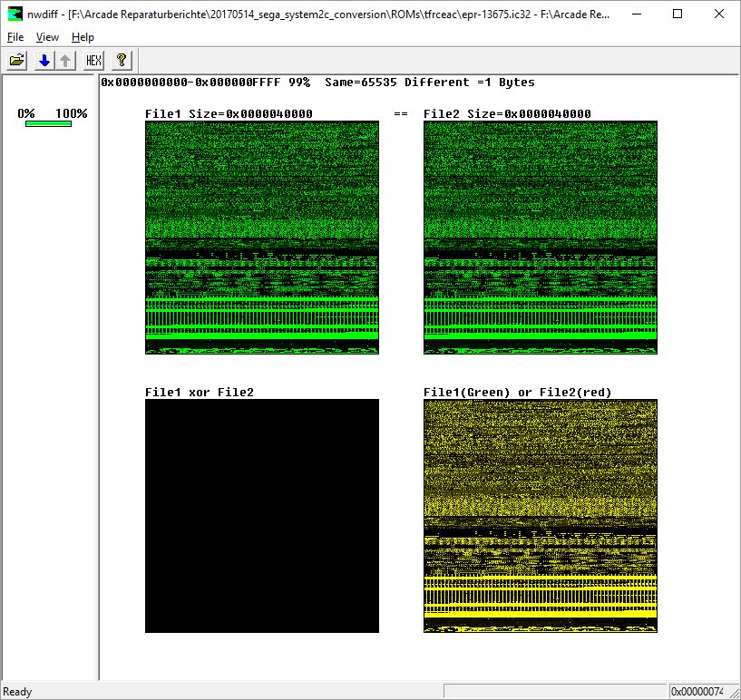Click the black File1 xor File2 image

tap(261, 515)
